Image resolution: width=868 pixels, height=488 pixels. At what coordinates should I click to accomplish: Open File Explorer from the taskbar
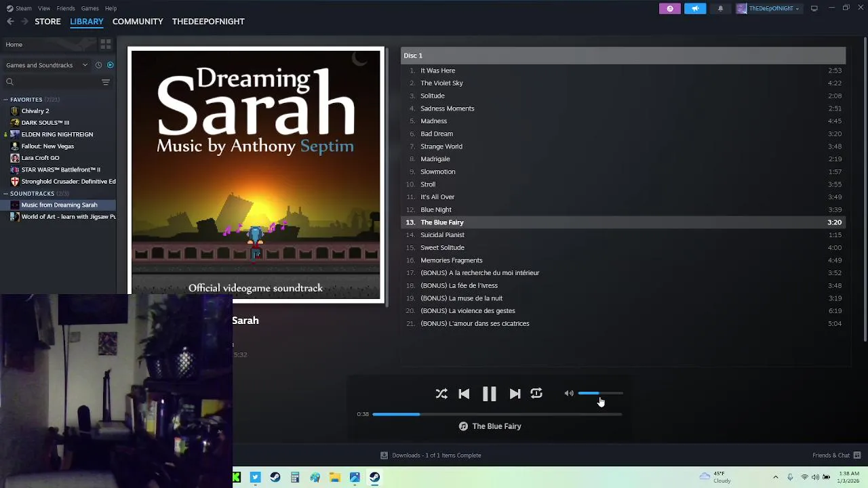click(335, 477)
